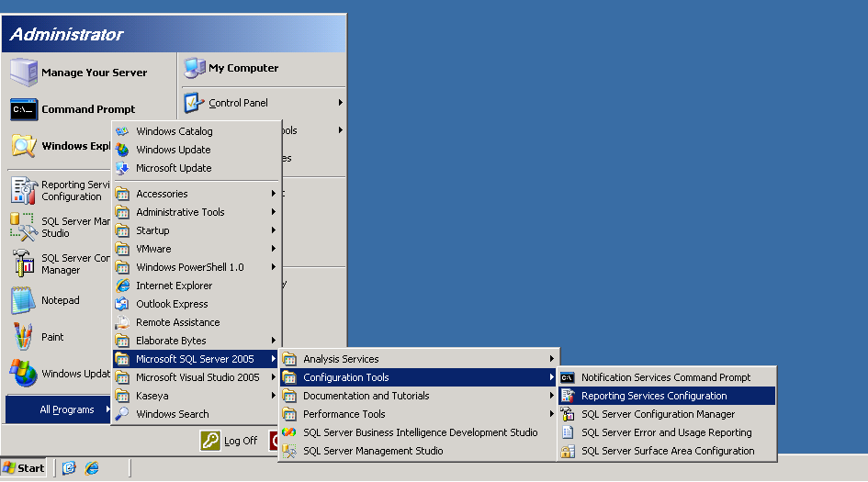The width and height of the screenshot is (868, 482).
Task: Expand the Administrative Tools submenu arrow
Action: 274,212
